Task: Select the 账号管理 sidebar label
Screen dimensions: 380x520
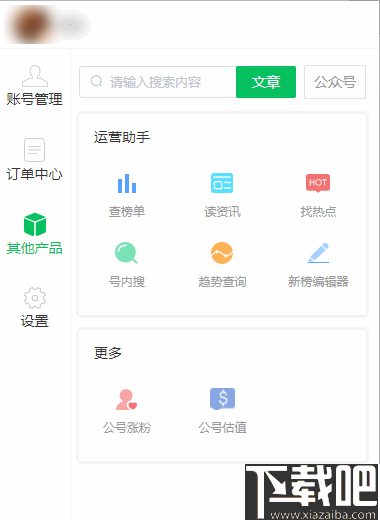Action: (35, 99)
